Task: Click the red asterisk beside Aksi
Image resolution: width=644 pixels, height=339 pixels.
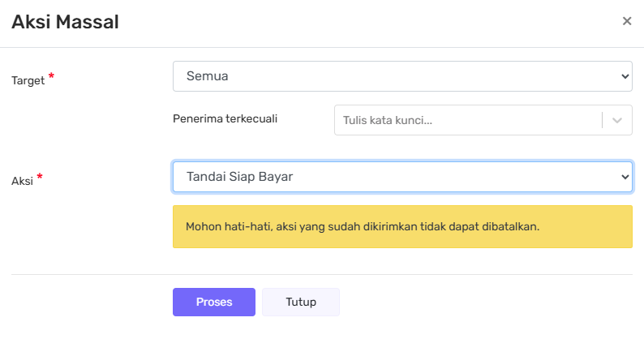Action: 40,178
